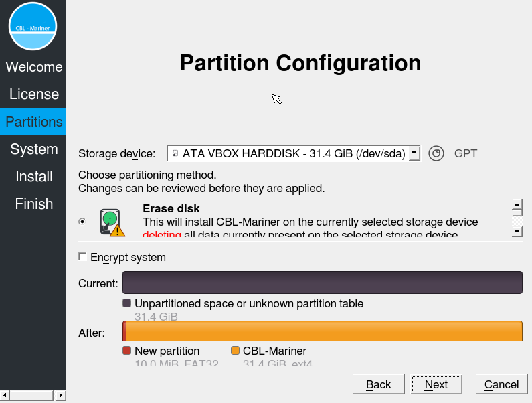Click the sidebar left scroll arrow

5,395
